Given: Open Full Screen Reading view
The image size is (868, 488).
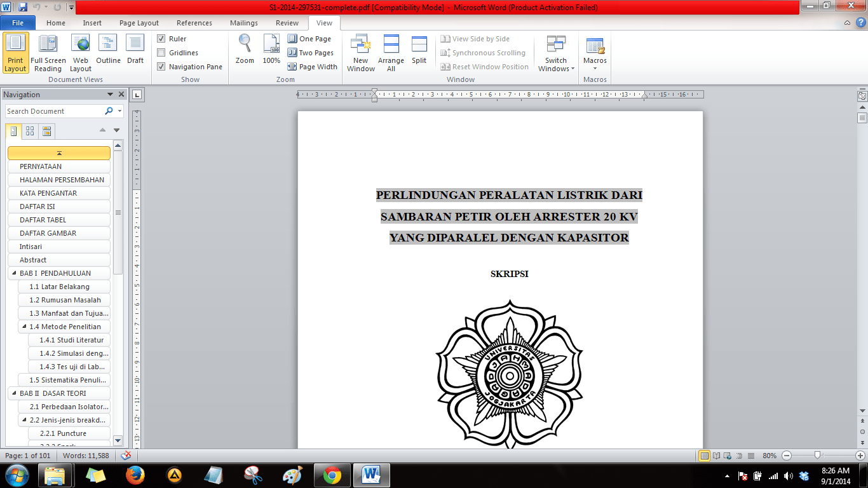Looking at the screenshot, I should point(48,53).
